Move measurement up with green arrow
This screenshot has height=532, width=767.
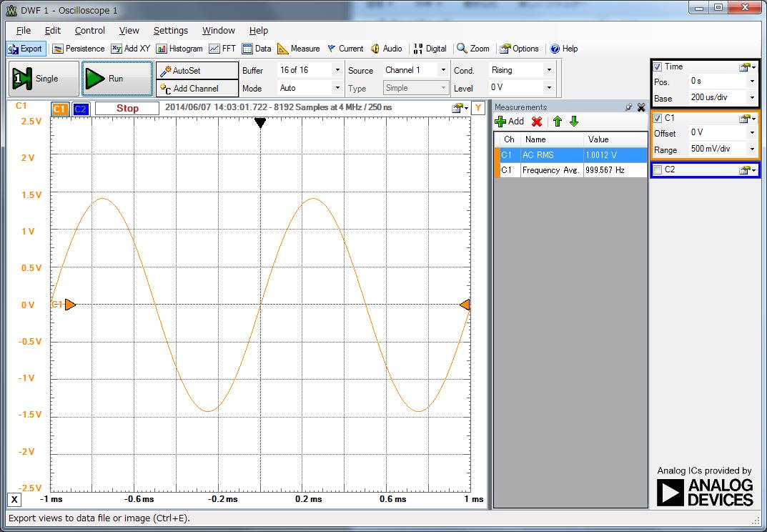[558, 122]
